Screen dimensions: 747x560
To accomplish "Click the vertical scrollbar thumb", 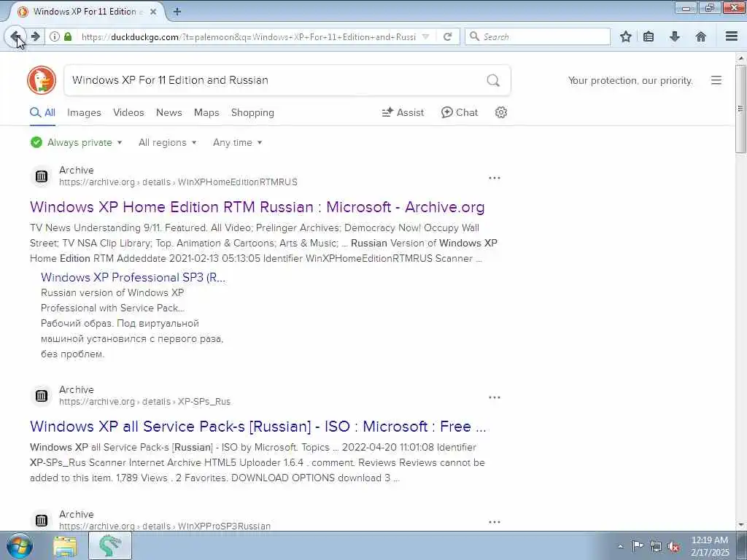I will click(x=740, y=109).
